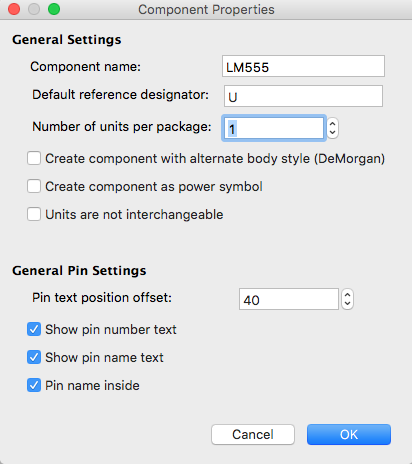The height and width of the screenshot is (464, 412).
Task: Click the Pin text position offset field
Action: (x=289, y=299)
